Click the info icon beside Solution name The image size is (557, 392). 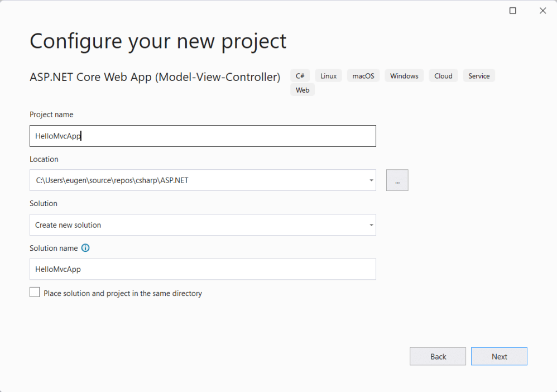(x=85, y=248)
